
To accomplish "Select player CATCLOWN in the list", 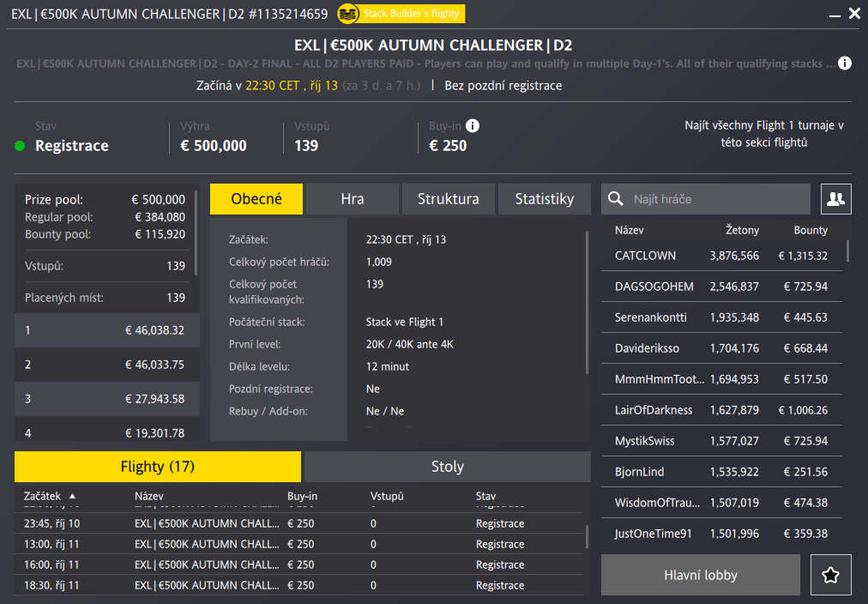I will (x=645, y=256).
